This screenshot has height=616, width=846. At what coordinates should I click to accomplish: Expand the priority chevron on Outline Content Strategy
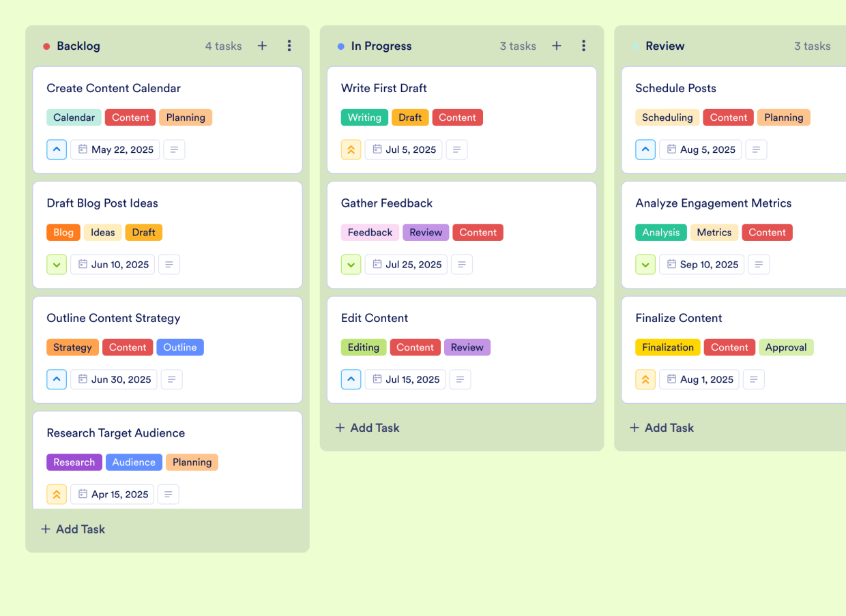(57, 379)
